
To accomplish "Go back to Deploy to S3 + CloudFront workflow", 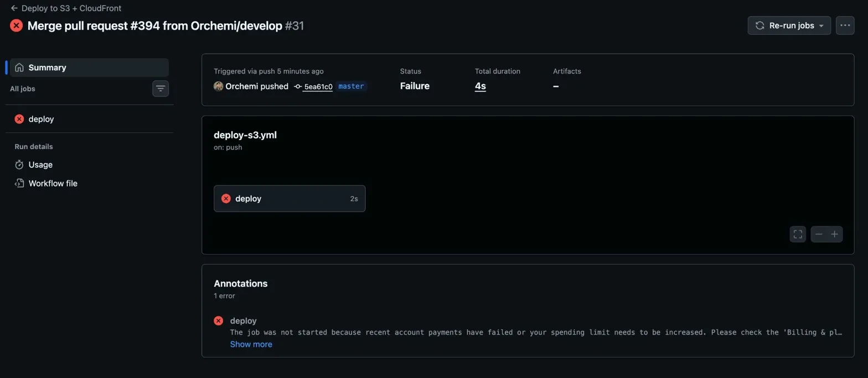I will (66, 8).
